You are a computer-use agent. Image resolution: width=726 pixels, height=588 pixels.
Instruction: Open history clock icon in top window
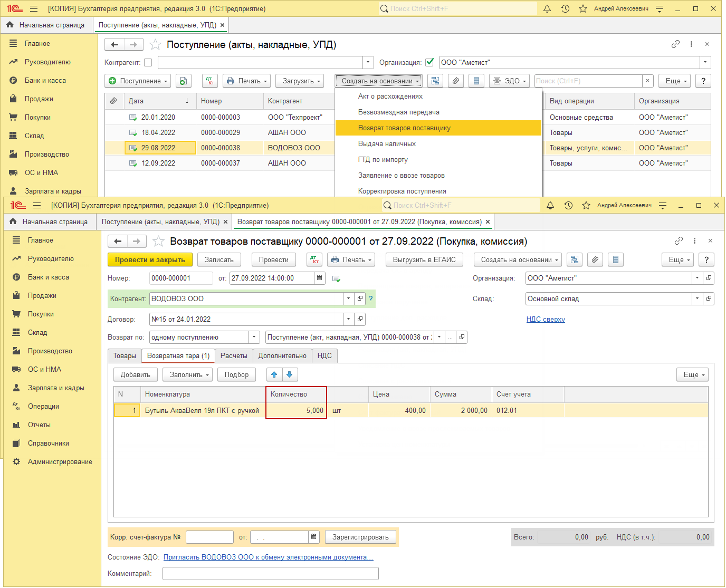click(565, 9)
